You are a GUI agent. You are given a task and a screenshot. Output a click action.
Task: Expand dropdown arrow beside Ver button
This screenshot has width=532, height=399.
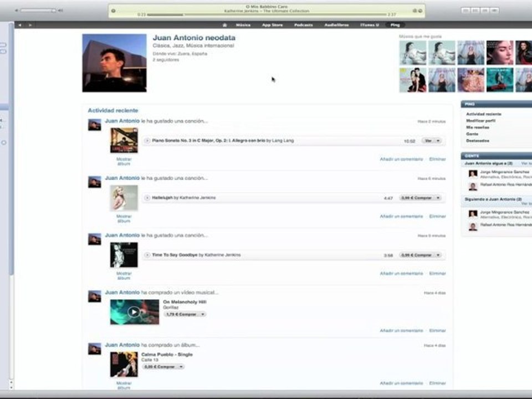point(438,140)
